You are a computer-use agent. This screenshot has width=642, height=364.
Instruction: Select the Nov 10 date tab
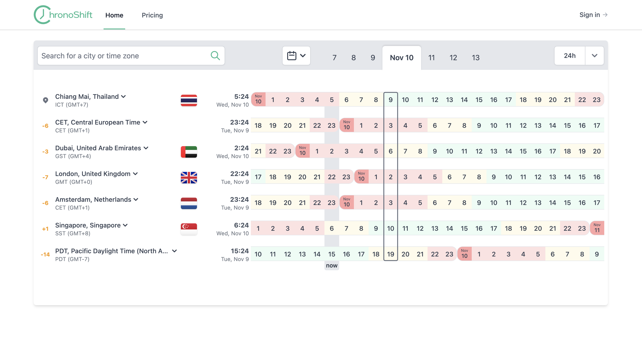(402, 57)
